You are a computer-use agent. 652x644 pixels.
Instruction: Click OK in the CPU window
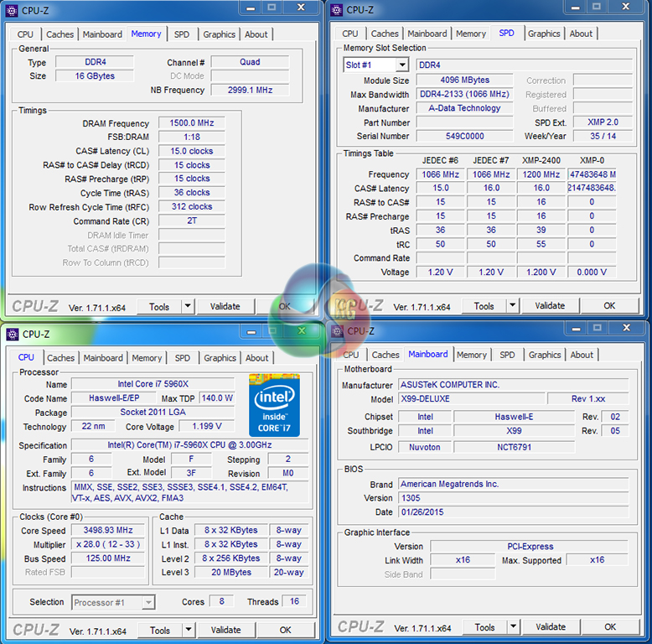tap(285, 630)
